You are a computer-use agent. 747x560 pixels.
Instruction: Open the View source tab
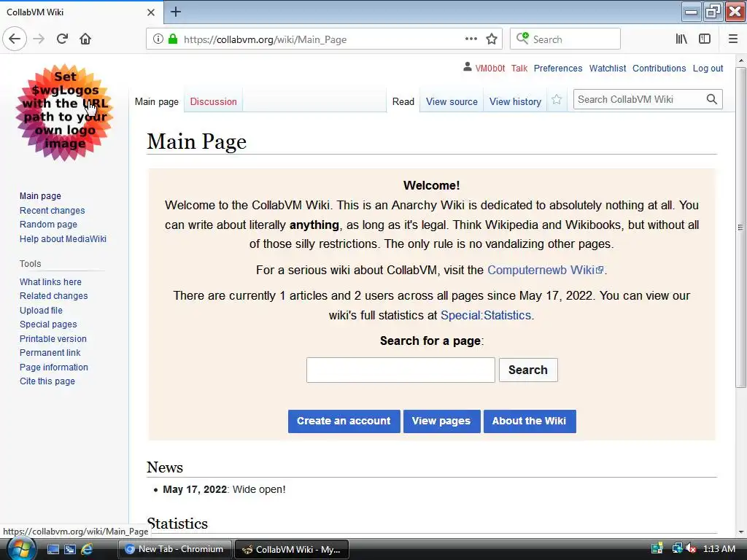pyautogui.click(x=452, y=101)
